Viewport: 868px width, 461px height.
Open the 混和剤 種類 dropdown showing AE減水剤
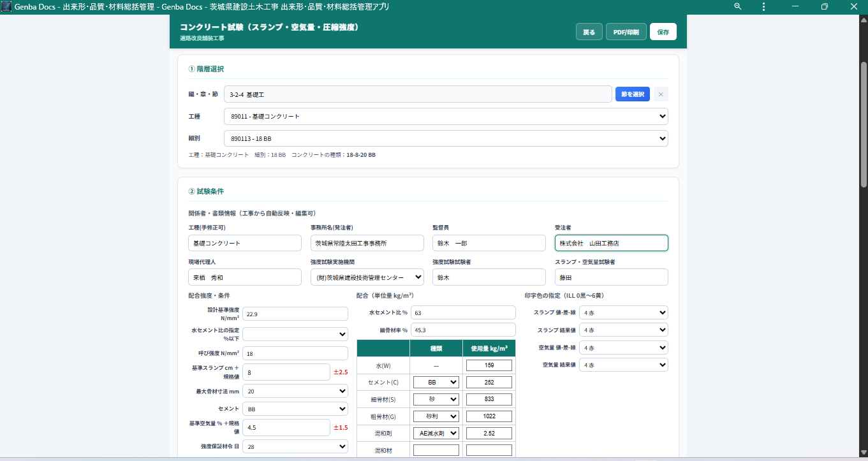tap(436, 433)
